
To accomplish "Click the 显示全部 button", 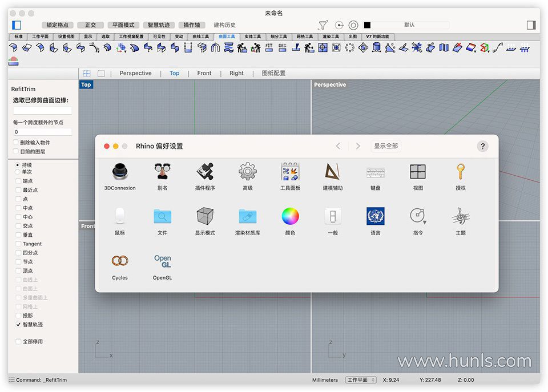I will 386,146.
